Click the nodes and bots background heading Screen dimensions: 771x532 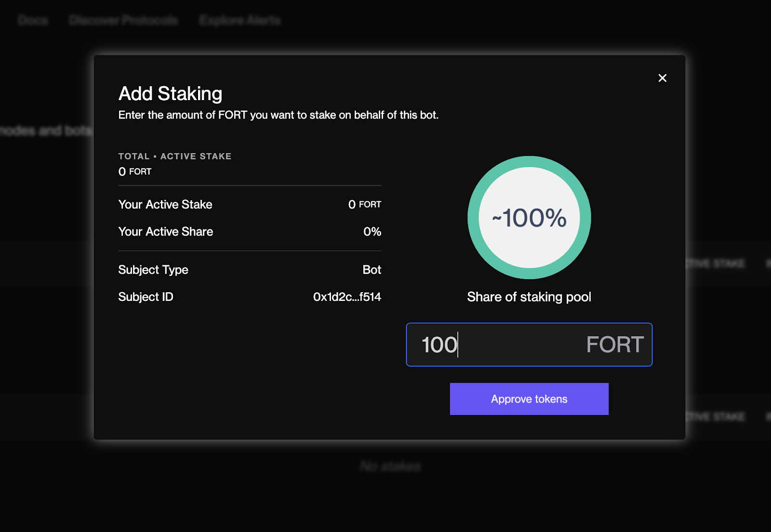click(x=47, y=130)
